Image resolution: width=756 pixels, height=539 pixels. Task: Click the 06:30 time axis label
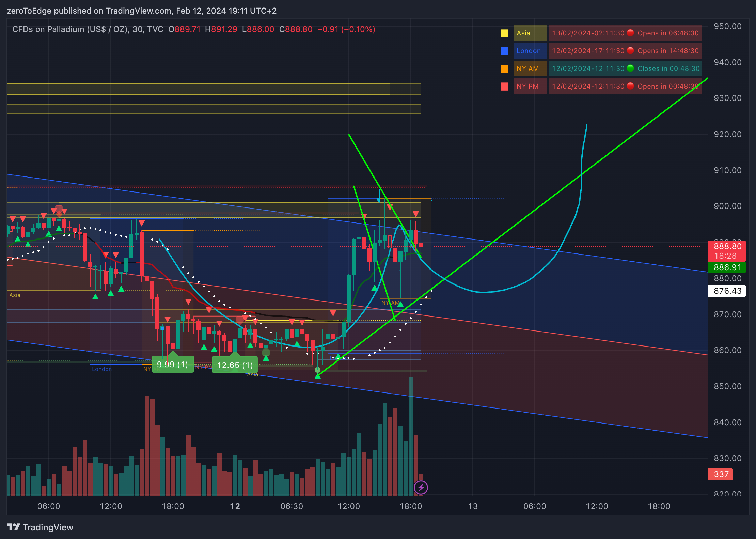292,506
